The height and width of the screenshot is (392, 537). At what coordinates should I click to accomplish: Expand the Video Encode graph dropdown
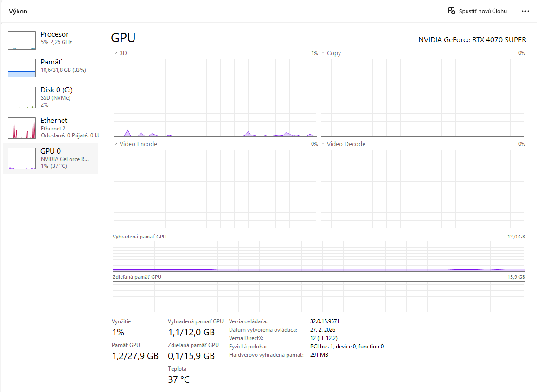click(115, 144)
